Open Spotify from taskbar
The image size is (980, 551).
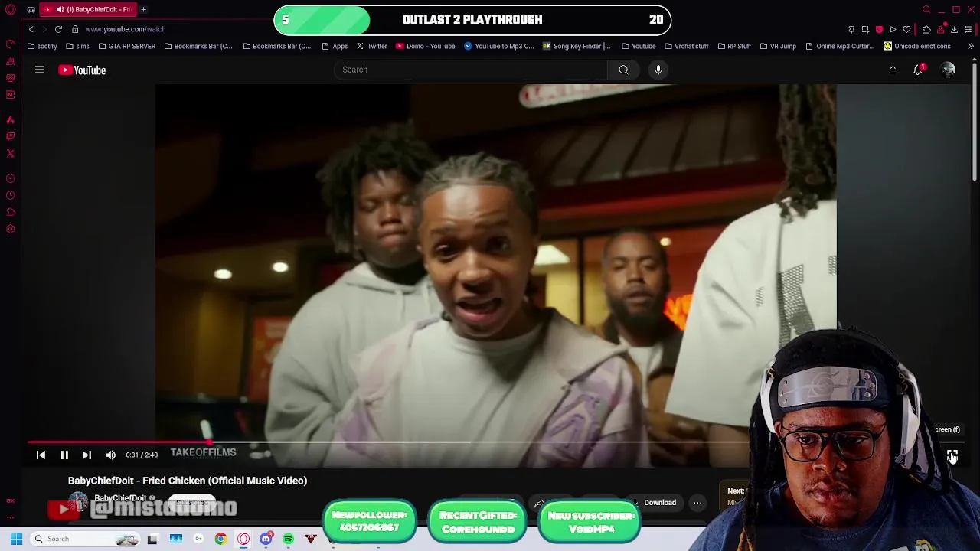coord(288,539)
